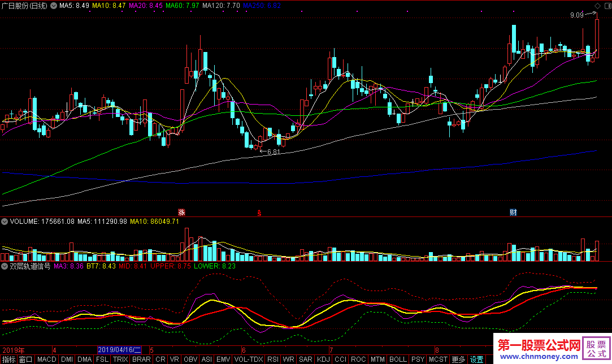Select the BRAR indicator tab

coord(141,359)
